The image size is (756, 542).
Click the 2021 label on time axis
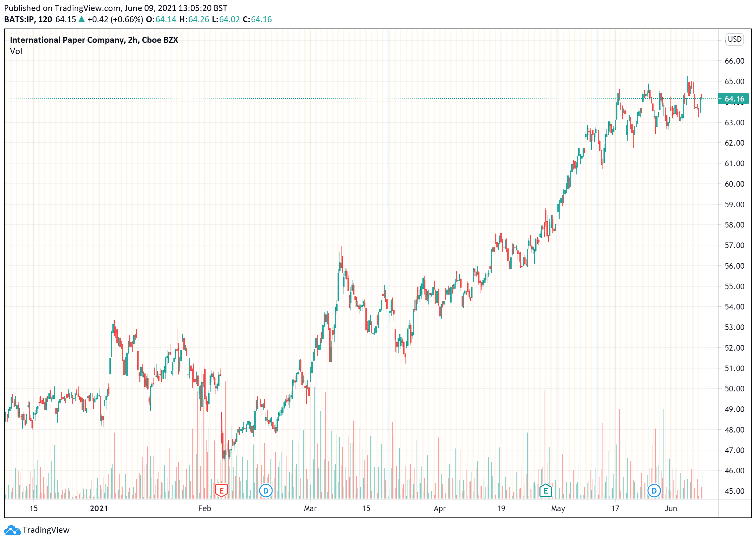click(x=99, y=508)
